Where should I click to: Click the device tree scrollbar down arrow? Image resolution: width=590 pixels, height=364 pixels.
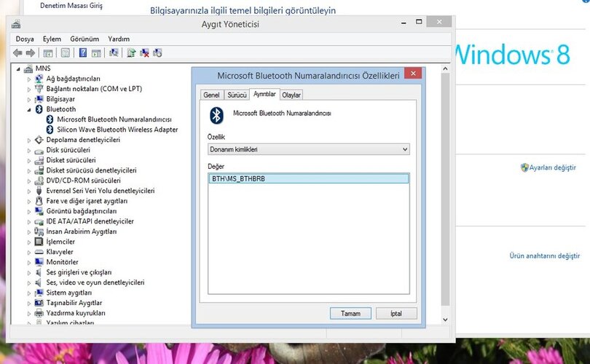(x=445, y=320)
